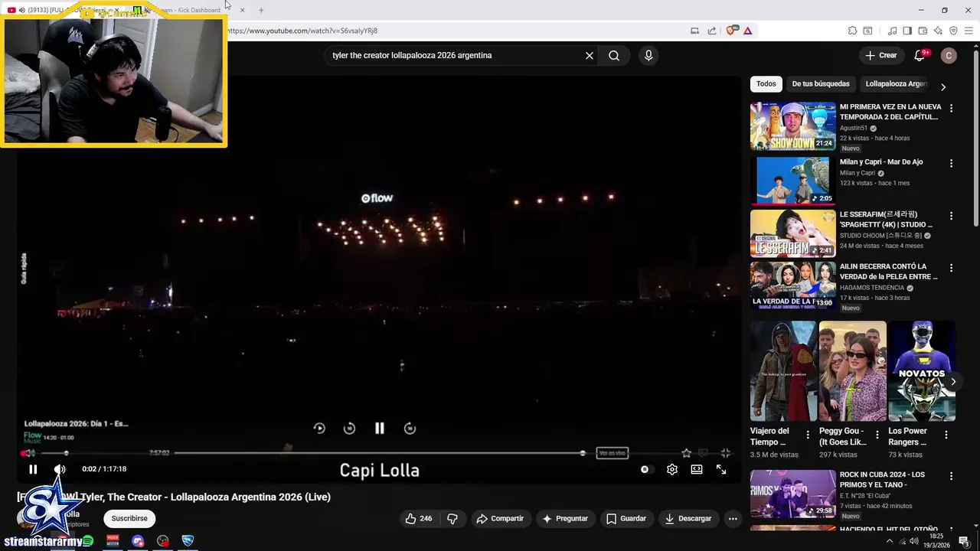Open more actions menu beside Descargar
Image resolution: width=980 pixels, height=551 pixels.
click(733, 519)
